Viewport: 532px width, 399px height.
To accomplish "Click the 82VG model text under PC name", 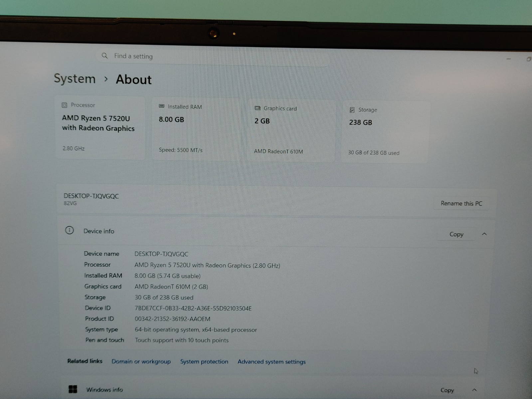I will (70, 203).
